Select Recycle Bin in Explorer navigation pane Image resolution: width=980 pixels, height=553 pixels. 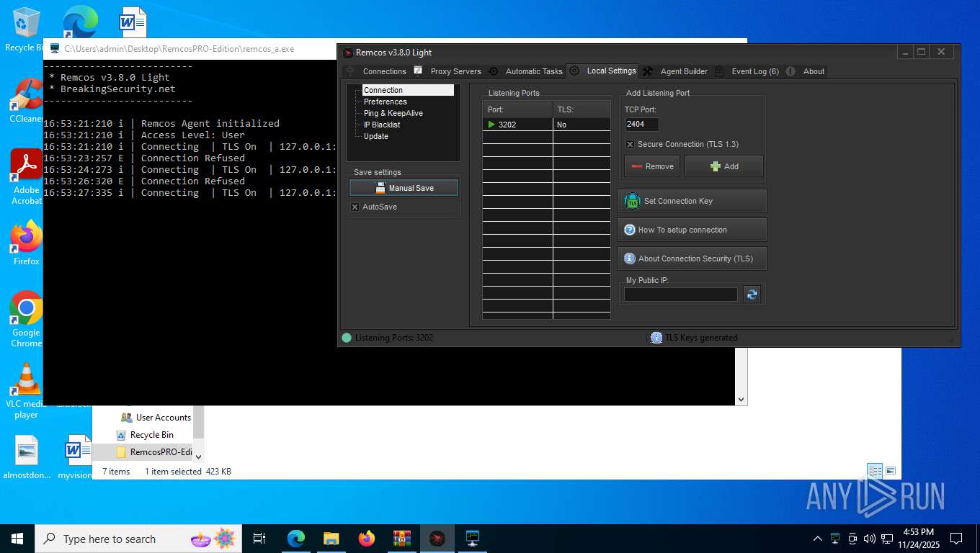click(145, 435)
